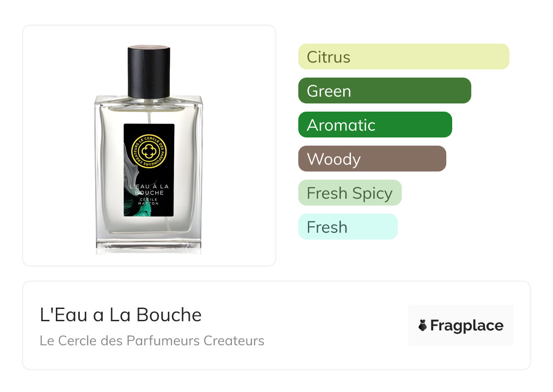Select the Green accord bar
This screenshot has height=392, width=553.
point(385,91)
